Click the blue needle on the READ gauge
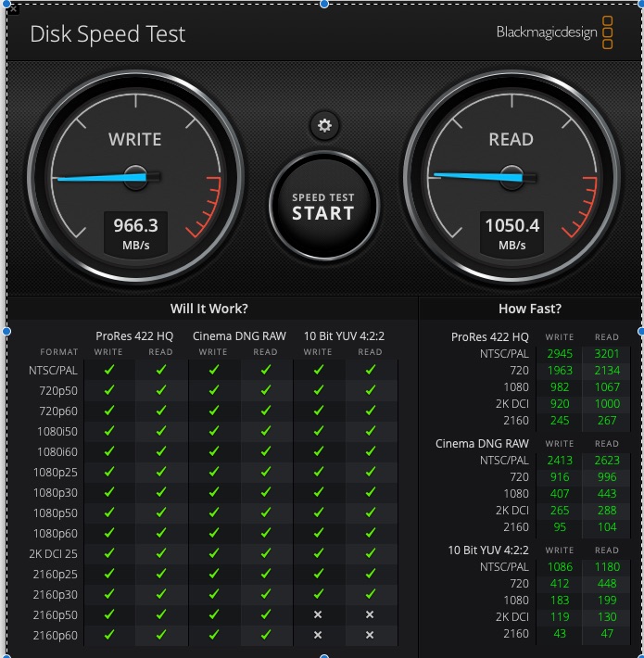Screen dimensions: 644x658 click(x=478, y=177)
